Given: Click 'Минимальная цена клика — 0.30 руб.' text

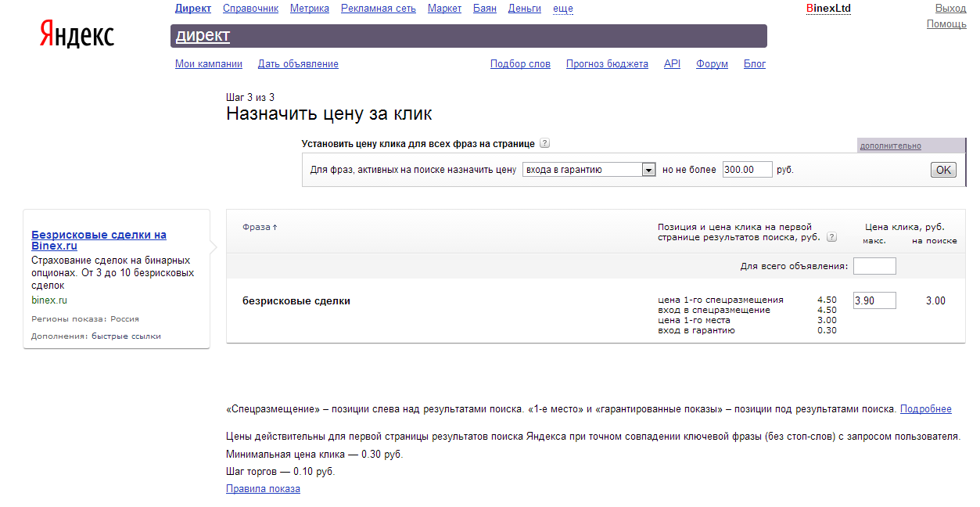Looking at the screenshot, I should (314, 455).
